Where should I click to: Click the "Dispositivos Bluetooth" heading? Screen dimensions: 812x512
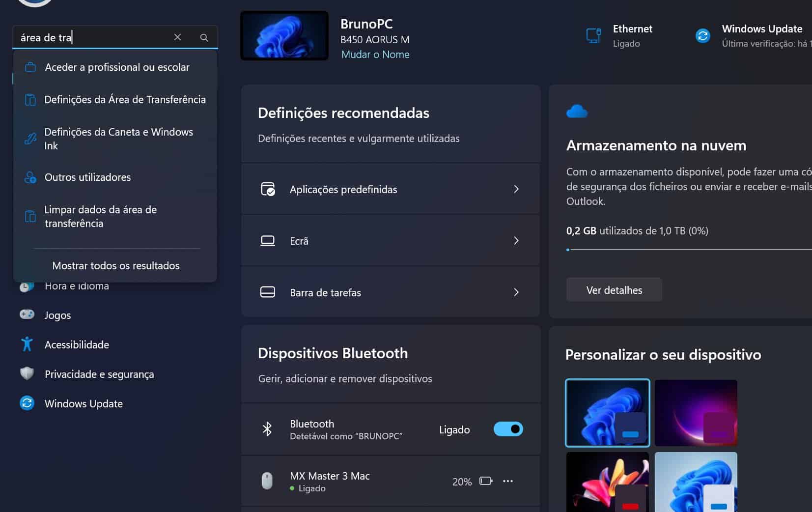coord(333,353)
